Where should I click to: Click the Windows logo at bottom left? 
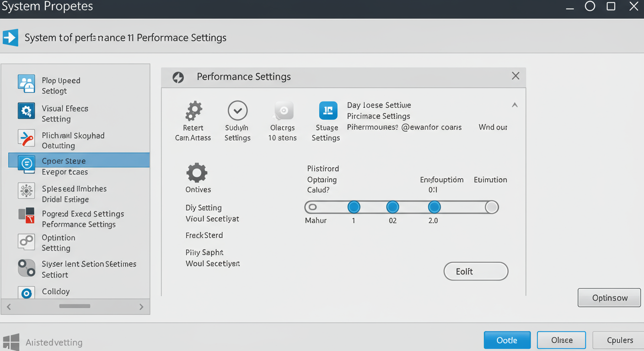[x=11, y=342]
